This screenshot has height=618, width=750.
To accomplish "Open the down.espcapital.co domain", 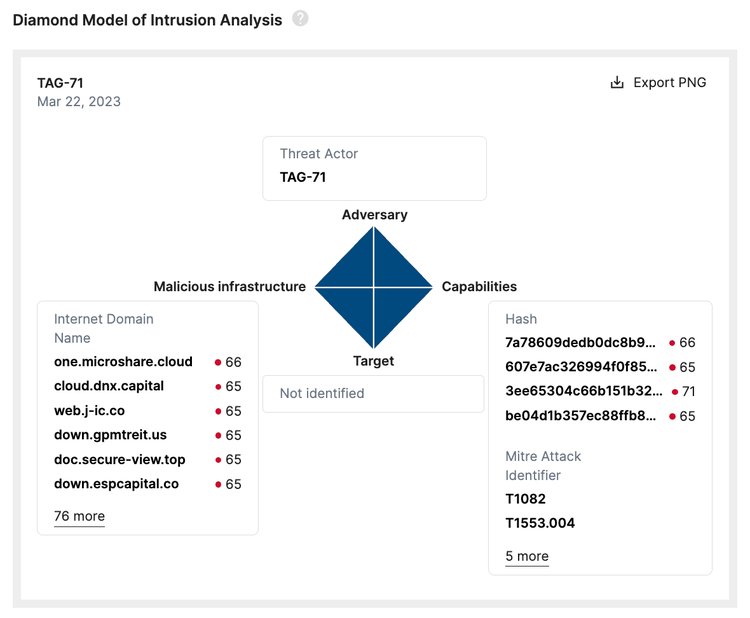I will pos(116,484).
